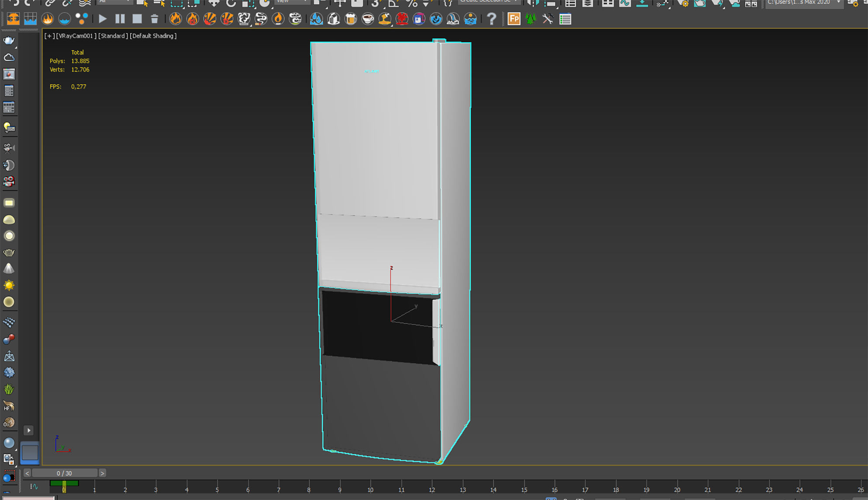Open the orange FP Floor Generator icon
Screen dimensions: 868x500
(x=514, y=19)
